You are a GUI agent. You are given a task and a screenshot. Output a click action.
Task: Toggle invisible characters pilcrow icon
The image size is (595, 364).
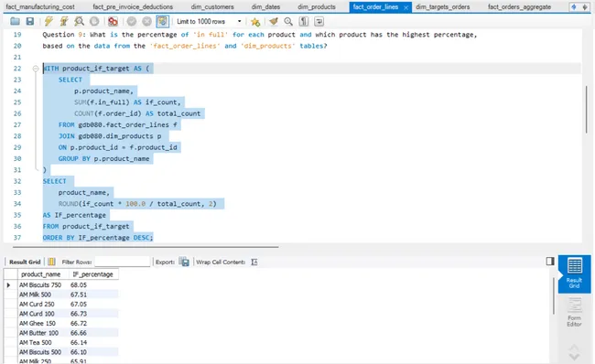[304, 21]
